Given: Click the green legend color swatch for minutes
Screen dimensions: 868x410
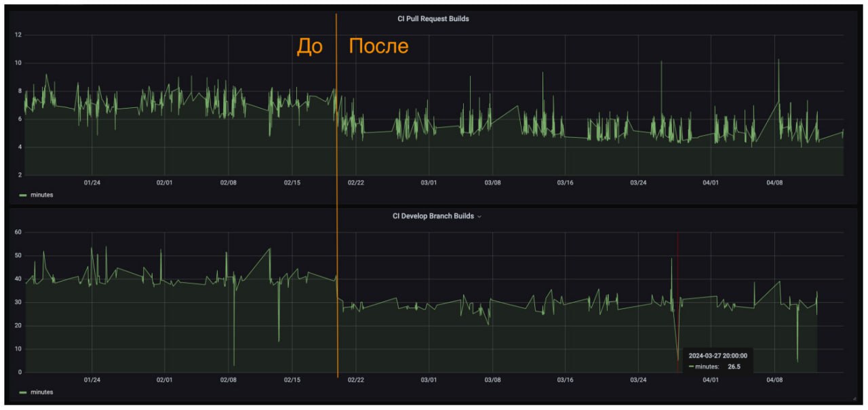Looking at the screenshot, I should point(21,195).
